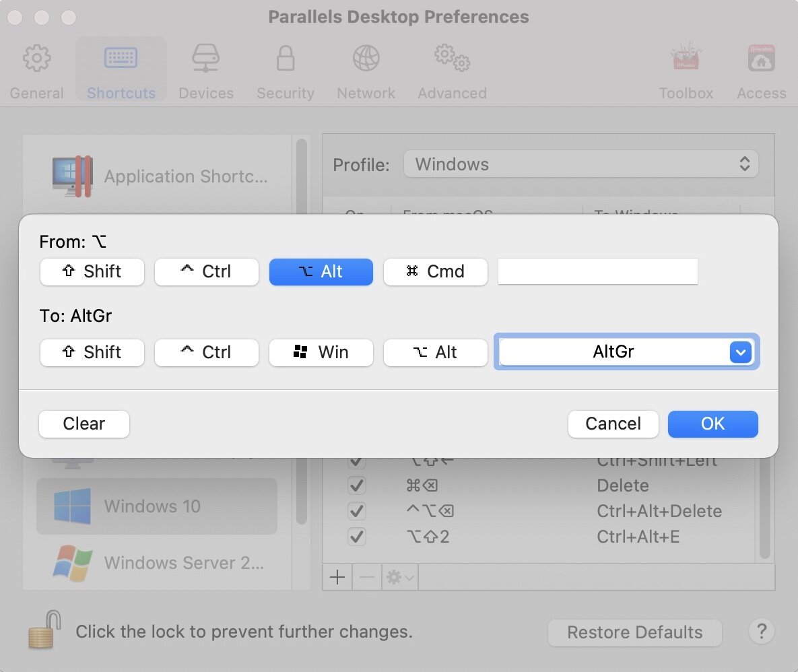
Task: Click the Windows Server flag icon
Action: (72, 563)
